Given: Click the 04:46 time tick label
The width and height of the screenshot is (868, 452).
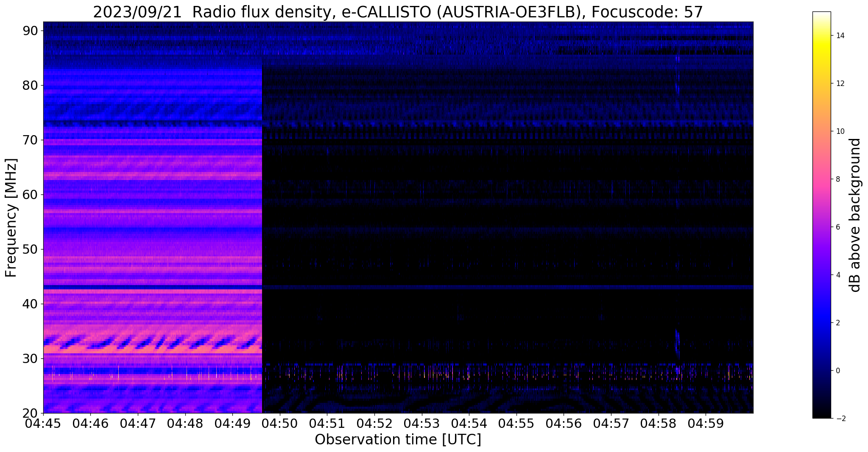Looking at the screenshot, I should click(x=90, y=423).
